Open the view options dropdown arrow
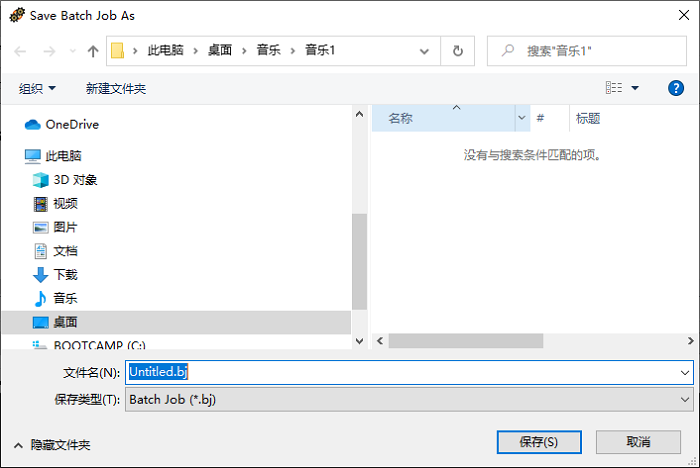The image size is (700, 468). coord(635,88)
